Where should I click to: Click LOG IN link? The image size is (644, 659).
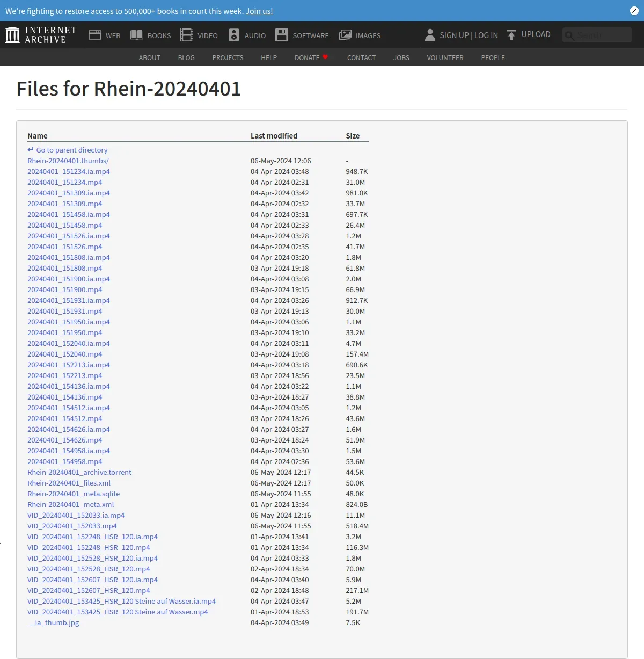(486, 35)
